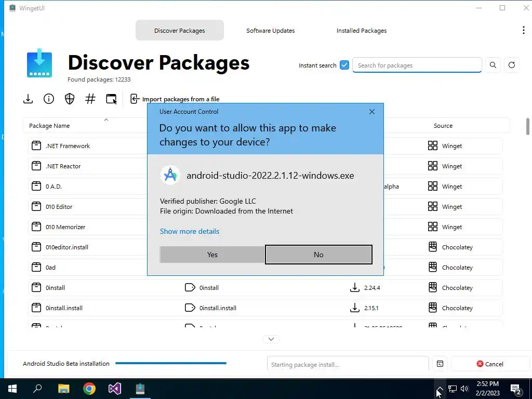Click the package icon of 010 Editor

[x=36, y=207]
